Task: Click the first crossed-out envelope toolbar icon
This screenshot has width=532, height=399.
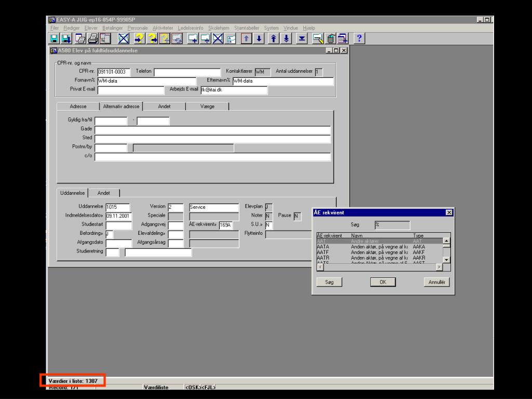Action: pyautogui.click(x=124, y=38)
